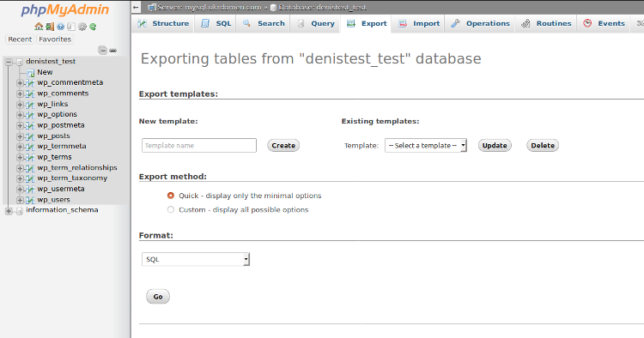Click the wp_posts table icon
The image size is (644, 338).
[30, 136]
